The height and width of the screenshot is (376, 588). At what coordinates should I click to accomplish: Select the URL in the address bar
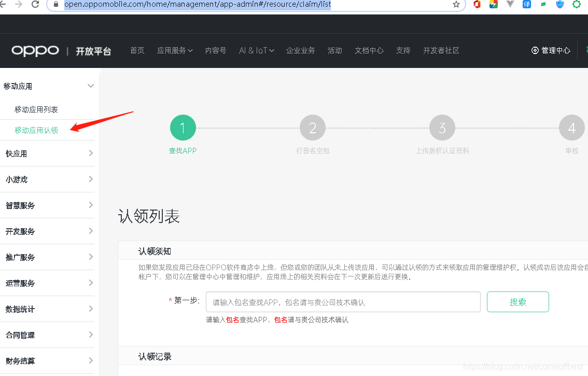(198, 4)
